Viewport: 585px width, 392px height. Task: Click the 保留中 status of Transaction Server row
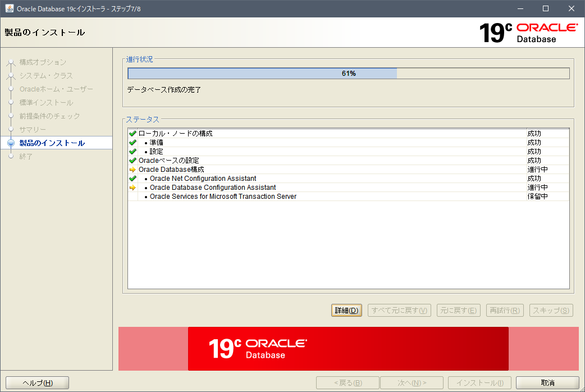pyautogui.click(x=538, y=197)
